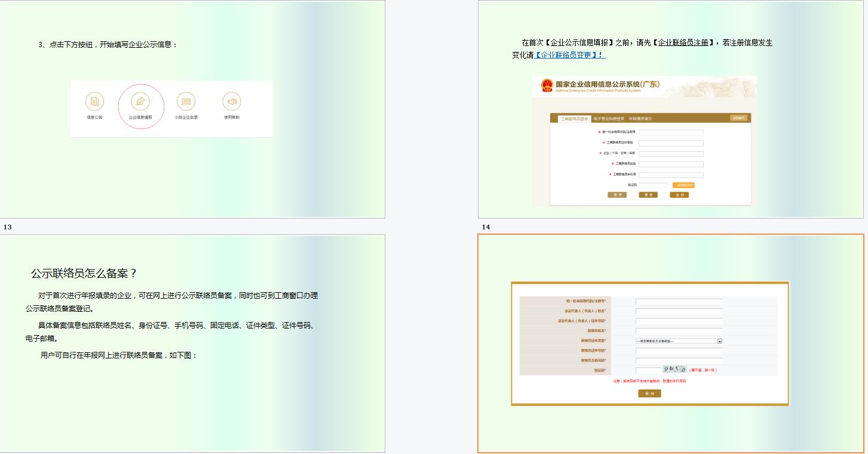Click the 联络员手机号码 input field
Viewport: 868px width, 454px height.
click(679, 360)
